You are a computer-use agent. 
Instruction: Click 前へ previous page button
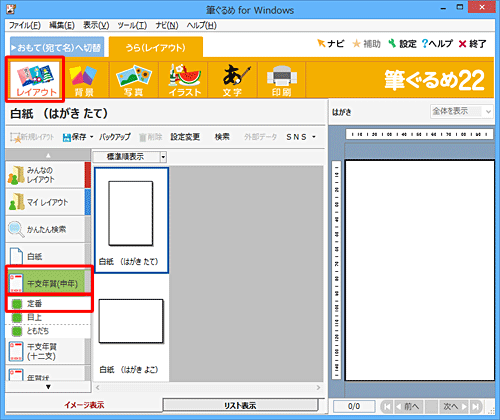(408, 406)
